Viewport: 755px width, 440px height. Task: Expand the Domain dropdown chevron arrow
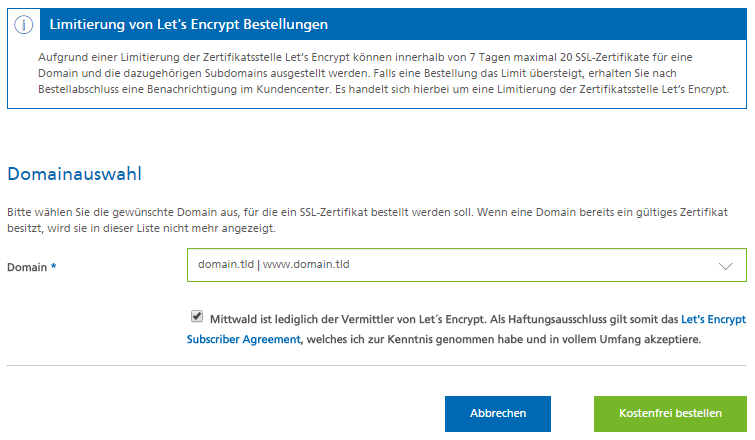[x=725, y=266]
